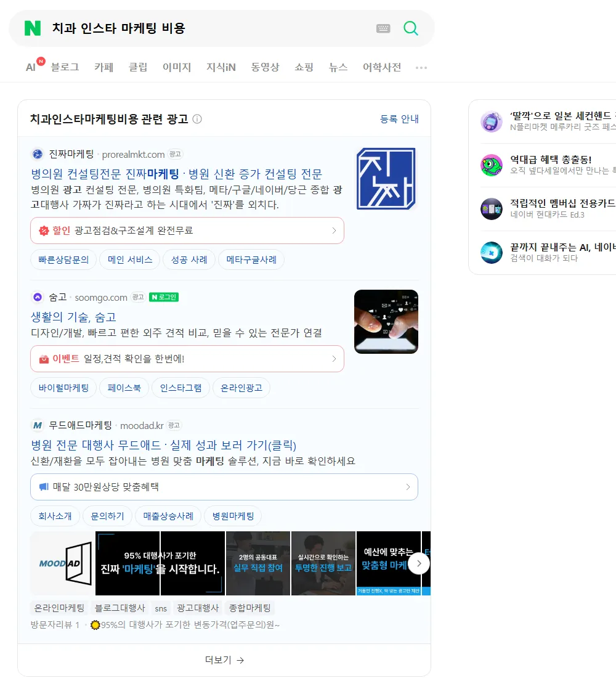The height and width of the screenshot is (678, 616).
Task: Click the 광고 badge next to prorealmkt.com
Action: click(x=175, y=154)
